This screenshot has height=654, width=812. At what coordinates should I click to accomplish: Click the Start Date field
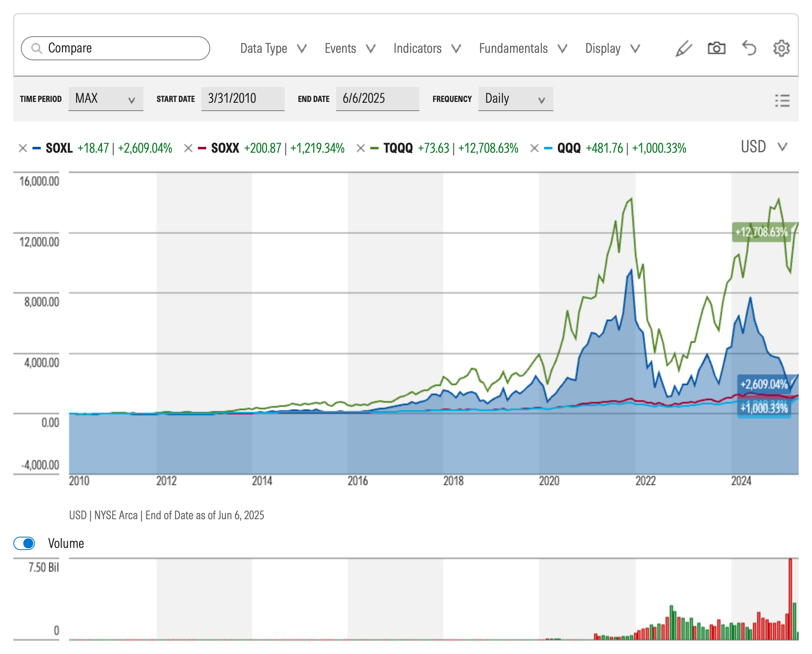pos(243,99)
